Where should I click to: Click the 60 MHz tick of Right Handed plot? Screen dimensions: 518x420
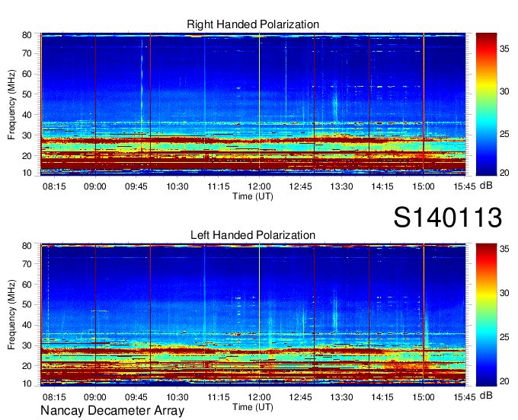click(x=27, y=74)
